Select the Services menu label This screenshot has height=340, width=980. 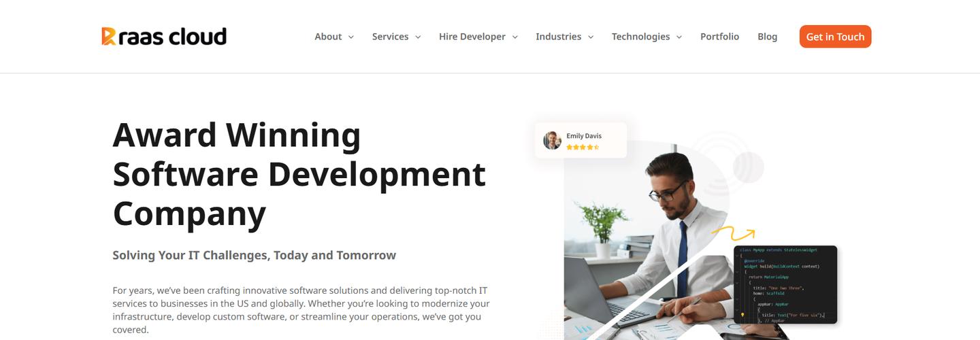(x=390, y=37)
